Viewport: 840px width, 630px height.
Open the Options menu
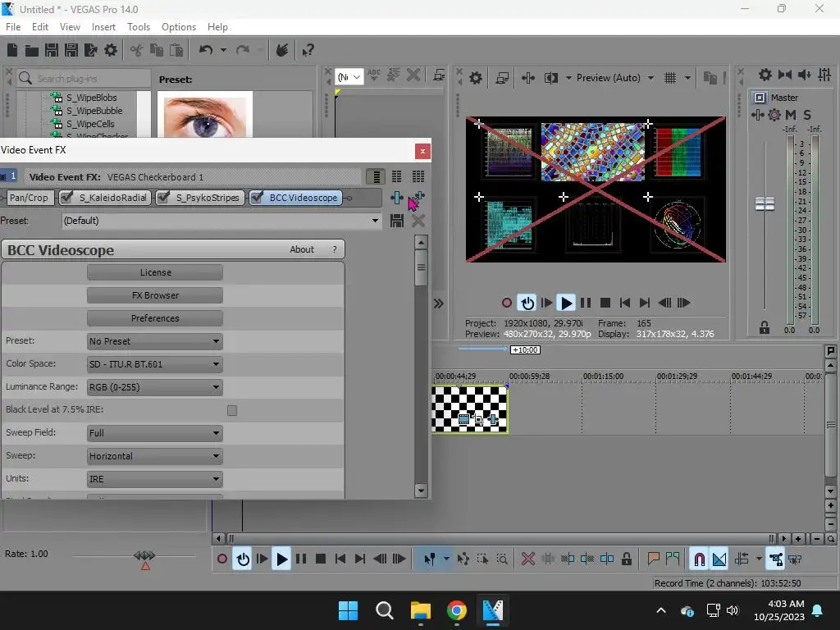(178, 27)
